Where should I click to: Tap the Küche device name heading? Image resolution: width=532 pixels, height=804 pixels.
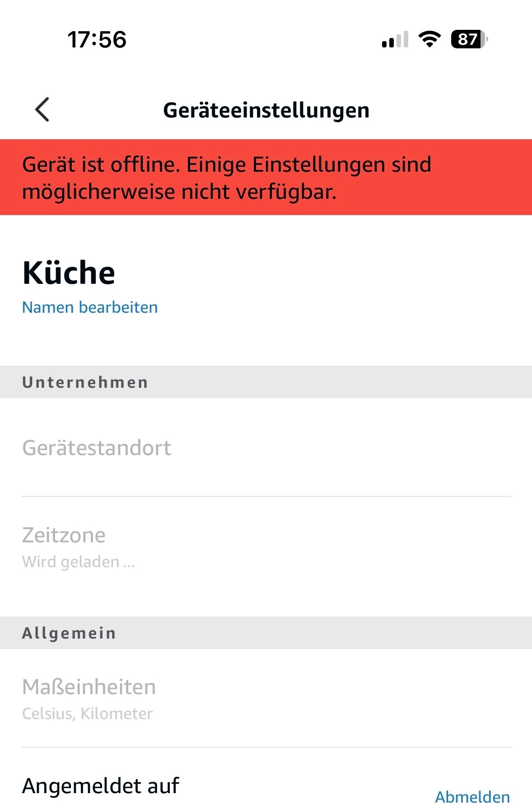[69, 273]
